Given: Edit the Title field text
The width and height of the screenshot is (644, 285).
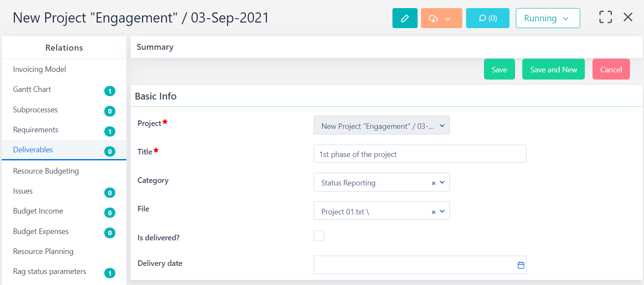Looking at the screenshot, I should tap(420, 154).
